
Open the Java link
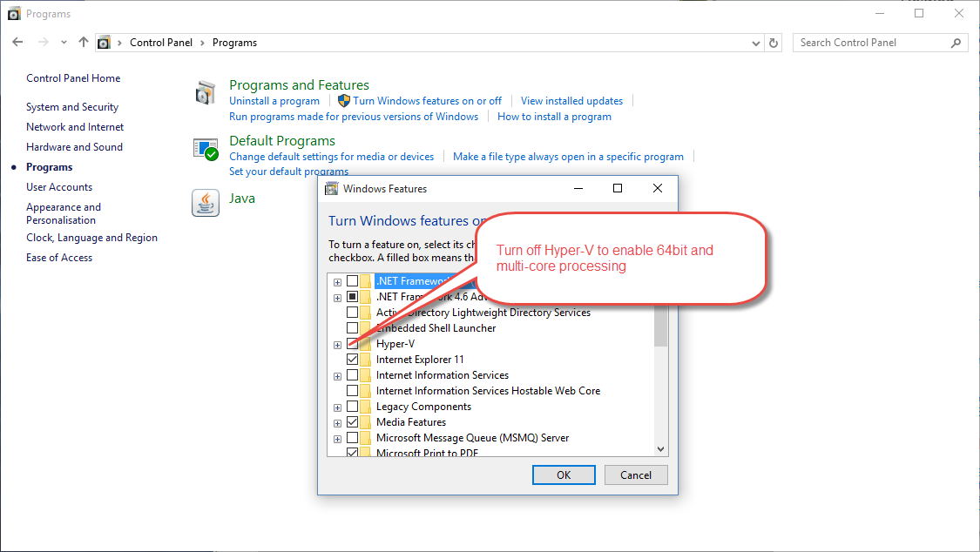[x=242, y=199]
